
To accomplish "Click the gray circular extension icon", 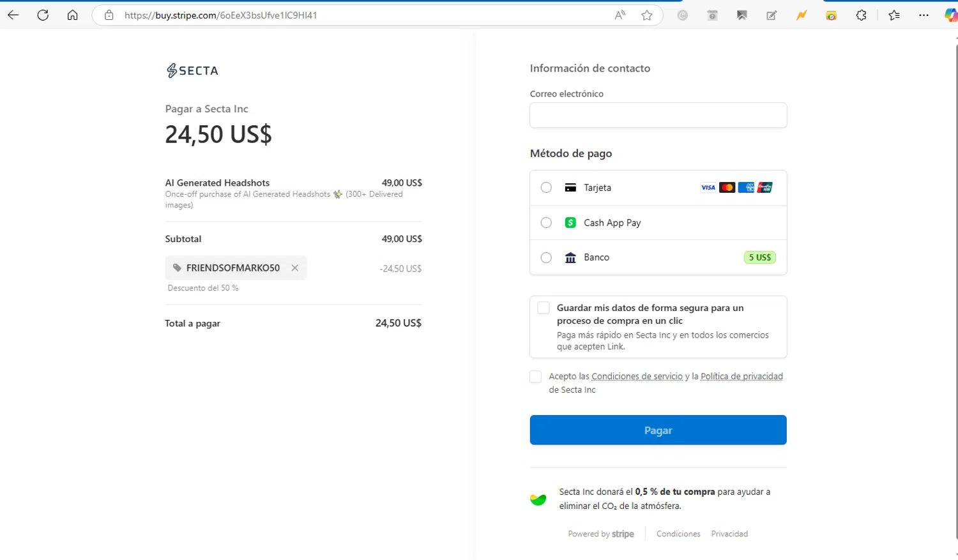I will click(683, 15).
